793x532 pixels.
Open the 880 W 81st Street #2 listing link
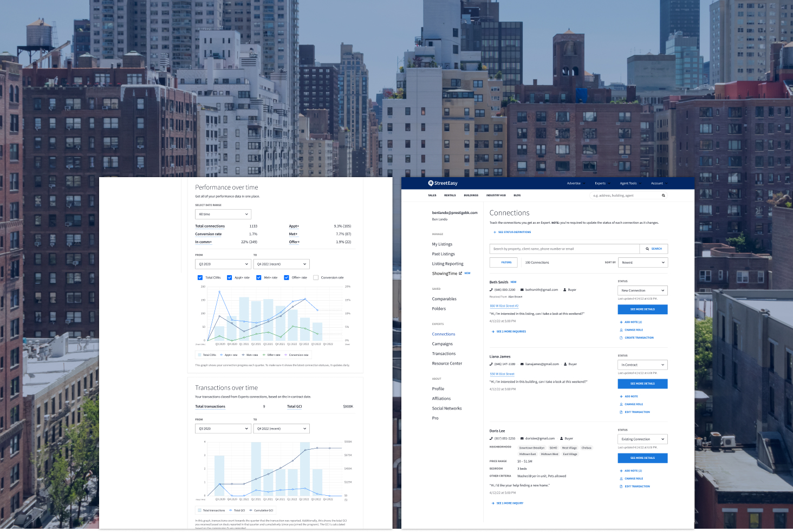pyautogui.click(x=504, y=306)
